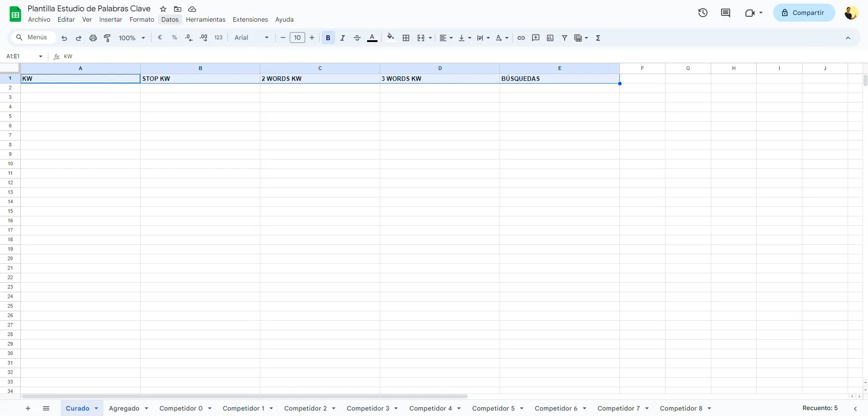Open the zoom 100% dropdown
The image size is (868, 416).
tap(132, 38)
